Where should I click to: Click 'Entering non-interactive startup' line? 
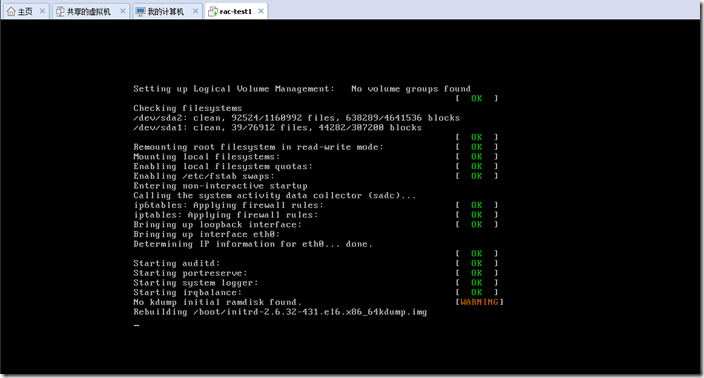coord(220,186)
